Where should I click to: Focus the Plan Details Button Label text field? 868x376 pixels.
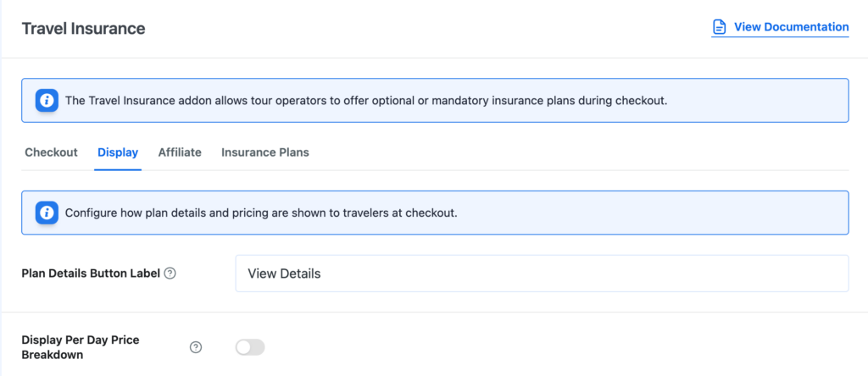click(542, 274)
